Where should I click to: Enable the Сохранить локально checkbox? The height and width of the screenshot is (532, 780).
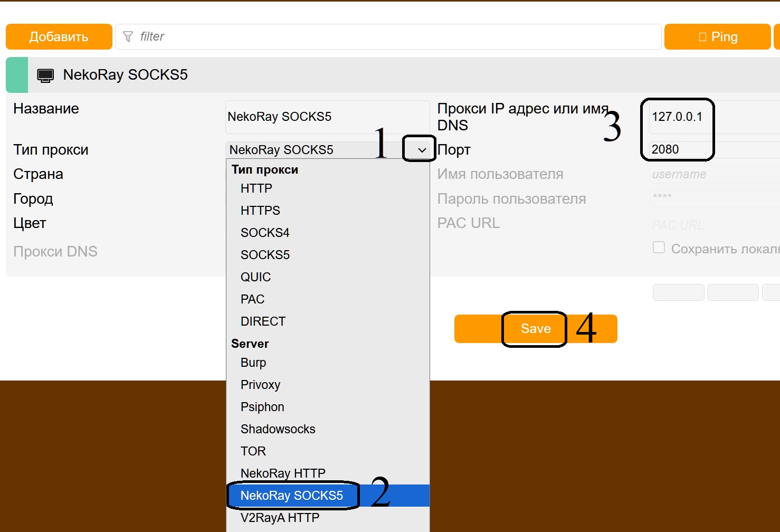(659, 248)
